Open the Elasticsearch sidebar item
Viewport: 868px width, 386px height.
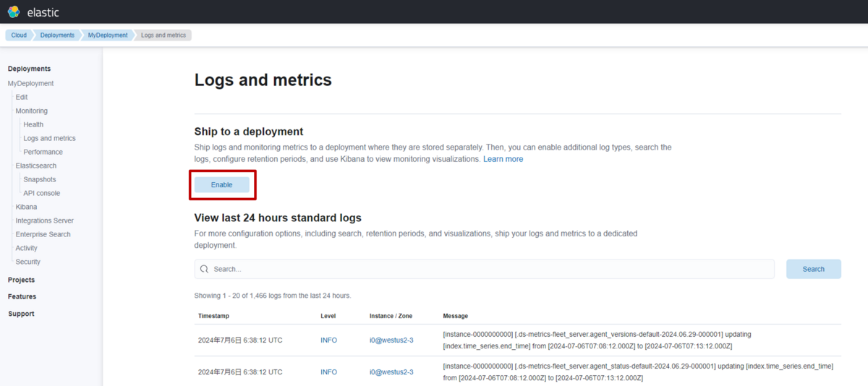coord(36,166)
